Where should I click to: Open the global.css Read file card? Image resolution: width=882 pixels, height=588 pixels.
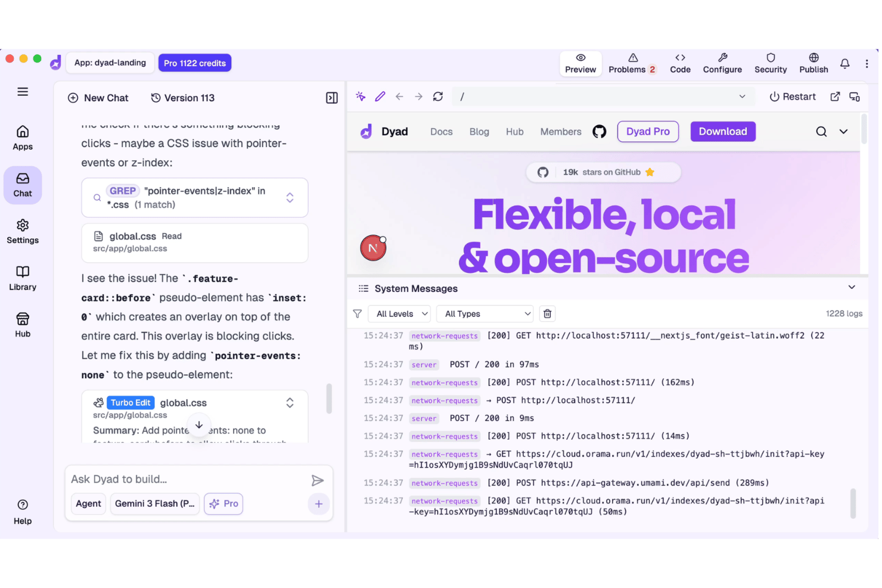click(195, 243)
